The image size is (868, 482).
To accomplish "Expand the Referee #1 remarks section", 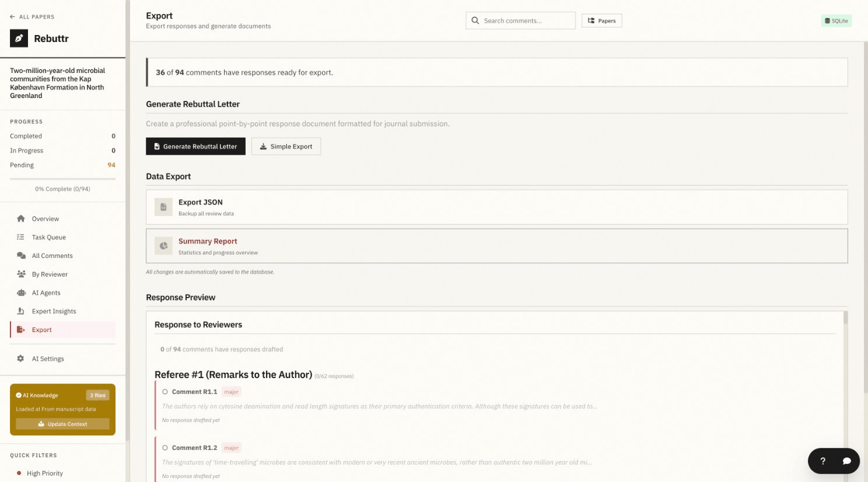I will point(233,375).
